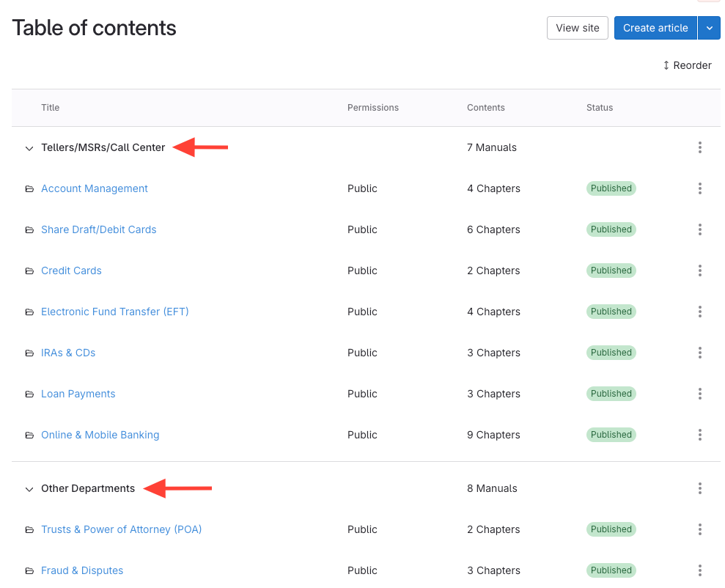This screenshot has width=725, height=588.
Task: Open more options for Loan Payments row
Action: coord(699,394)
